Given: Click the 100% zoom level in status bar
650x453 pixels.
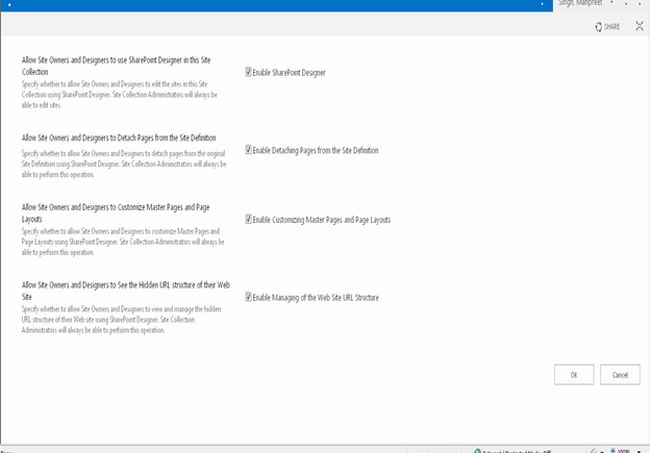Looking at the screenshot, I should (624, 451).
